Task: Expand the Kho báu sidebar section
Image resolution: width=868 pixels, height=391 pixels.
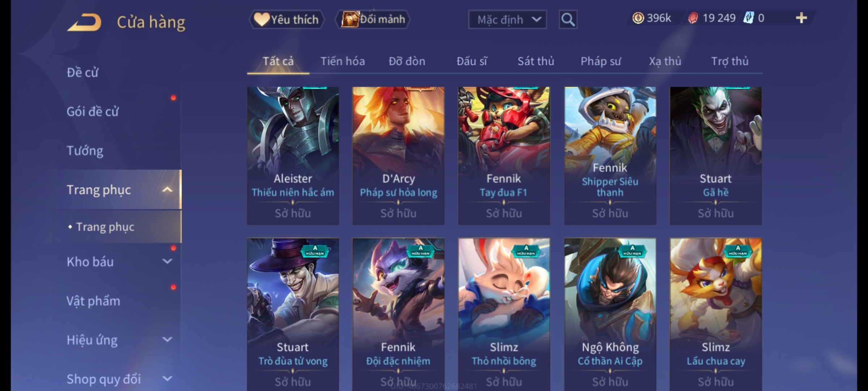Action: (167, 261)
